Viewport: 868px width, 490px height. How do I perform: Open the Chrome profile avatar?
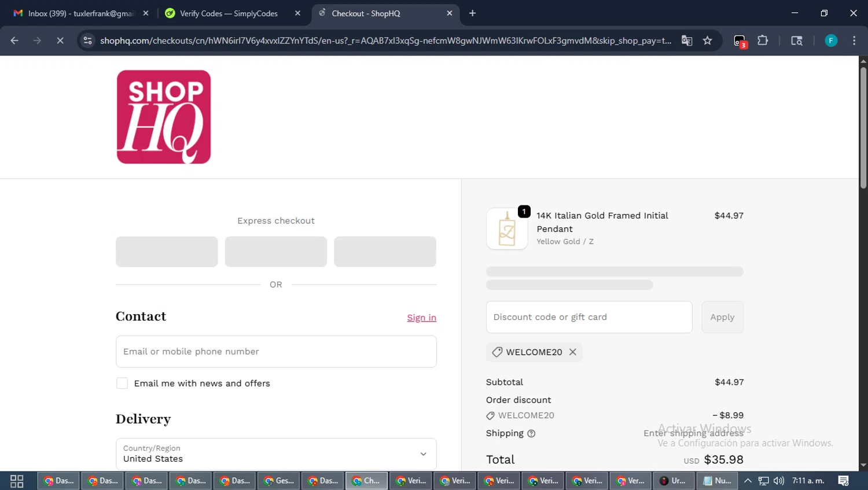pos(831,40)
